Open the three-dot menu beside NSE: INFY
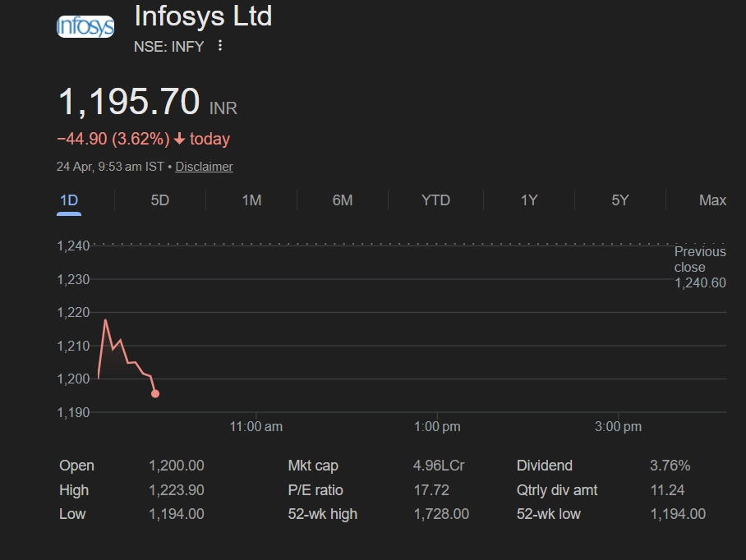 (219, 46)
